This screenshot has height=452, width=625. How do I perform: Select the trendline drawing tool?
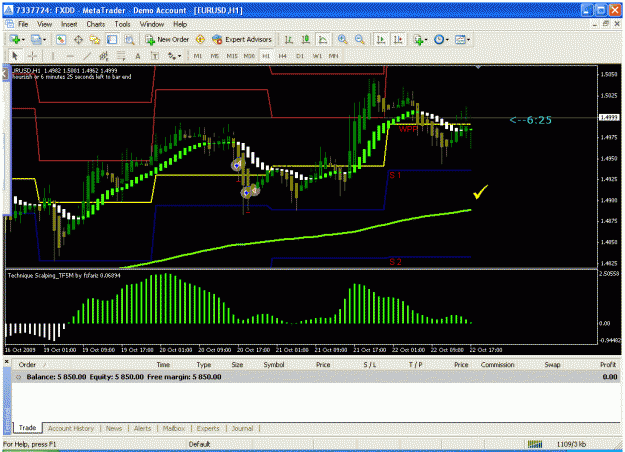pos(87,56)
